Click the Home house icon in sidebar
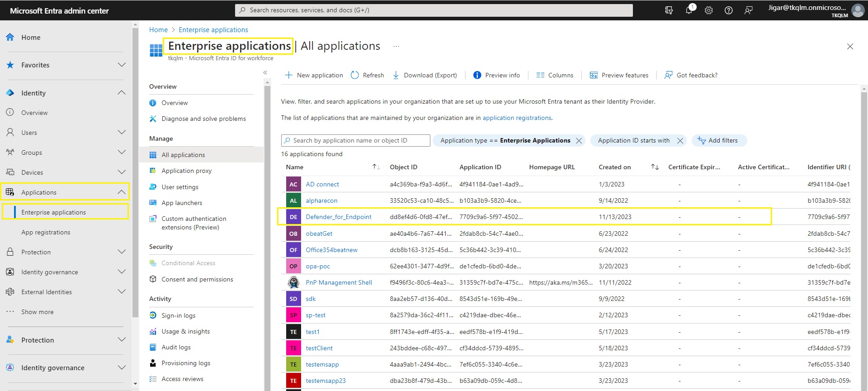This screenshot has width=868, height=391. coord(10,37)
